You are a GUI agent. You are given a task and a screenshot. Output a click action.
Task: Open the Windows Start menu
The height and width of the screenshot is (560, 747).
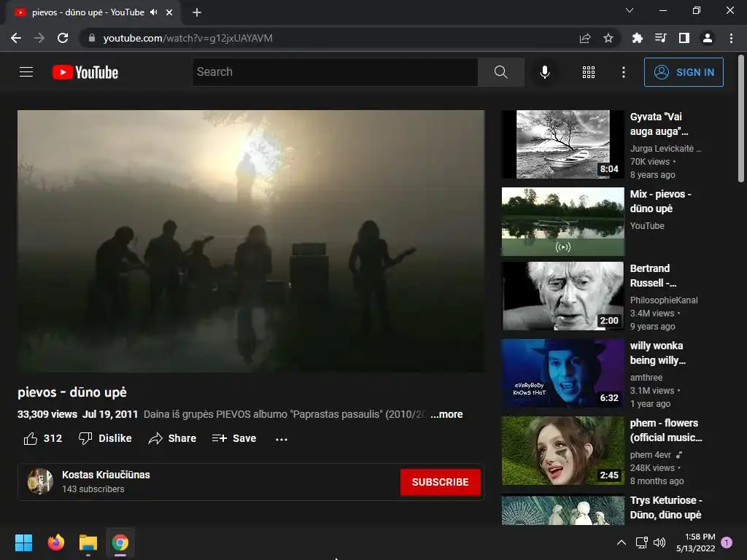(x=23, y=542)
